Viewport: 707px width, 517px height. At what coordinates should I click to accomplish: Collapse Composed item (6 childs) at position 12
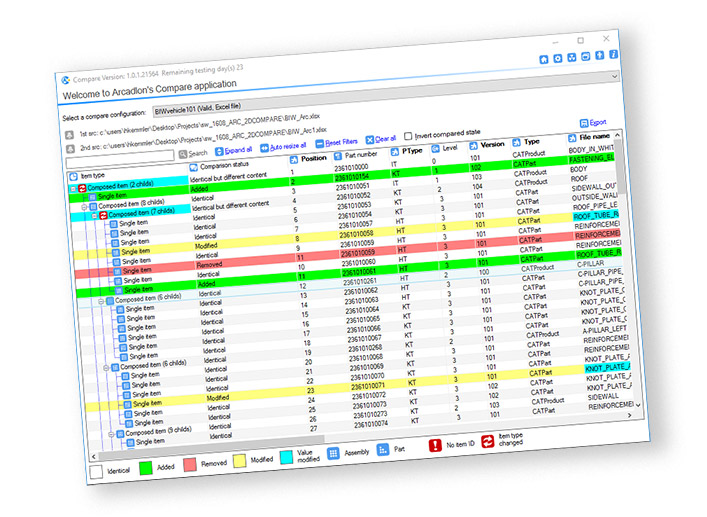point(101,302)
